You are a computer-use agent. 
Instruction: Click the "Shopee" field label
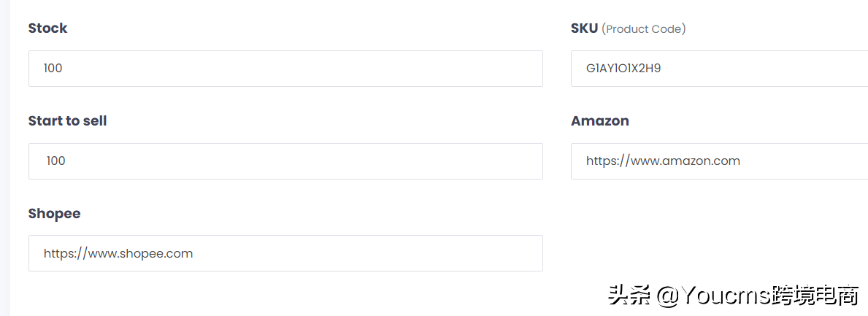(x=54, y=214)
